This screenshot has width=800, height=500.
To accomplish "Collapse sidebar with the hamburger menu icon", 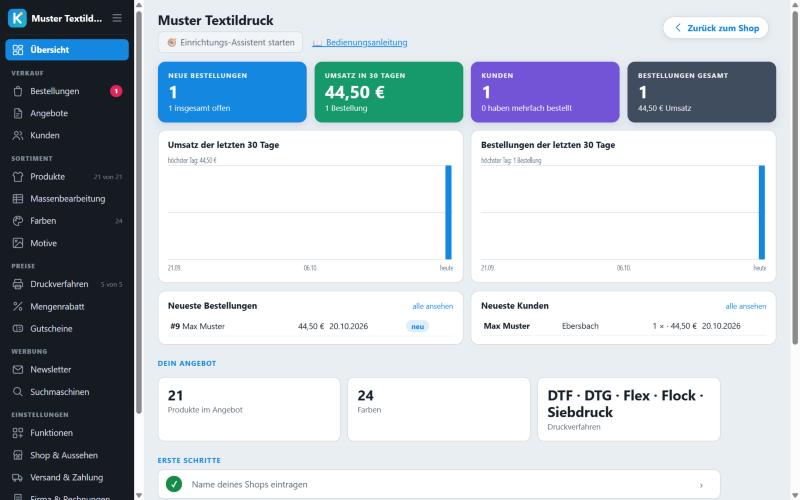I will pos(117,18).
